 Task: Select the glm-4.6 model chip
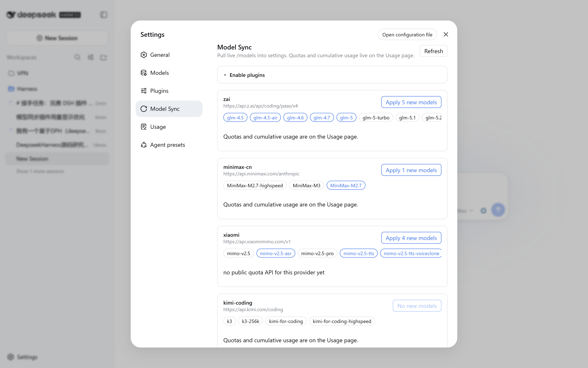[x=295, y=118]
